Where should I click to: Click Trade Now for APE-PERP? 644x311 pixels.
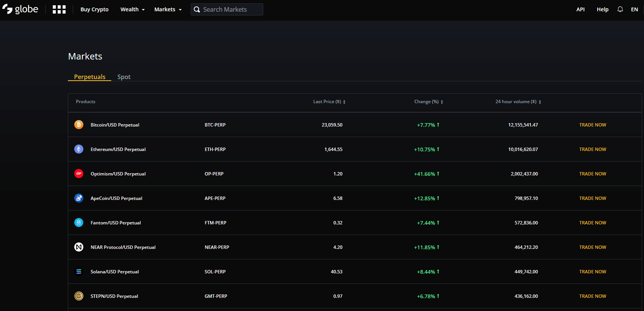593,198
